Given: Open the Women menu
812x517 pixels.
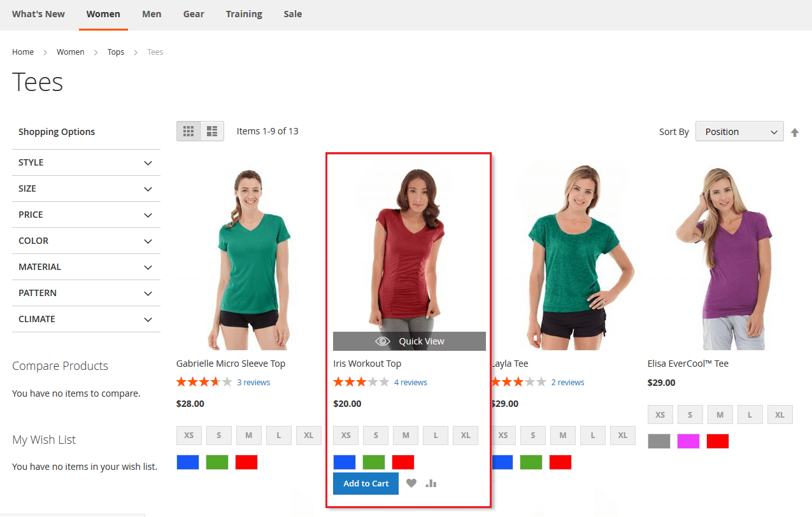Looking at the screenshot, I should tap(103, 14).
